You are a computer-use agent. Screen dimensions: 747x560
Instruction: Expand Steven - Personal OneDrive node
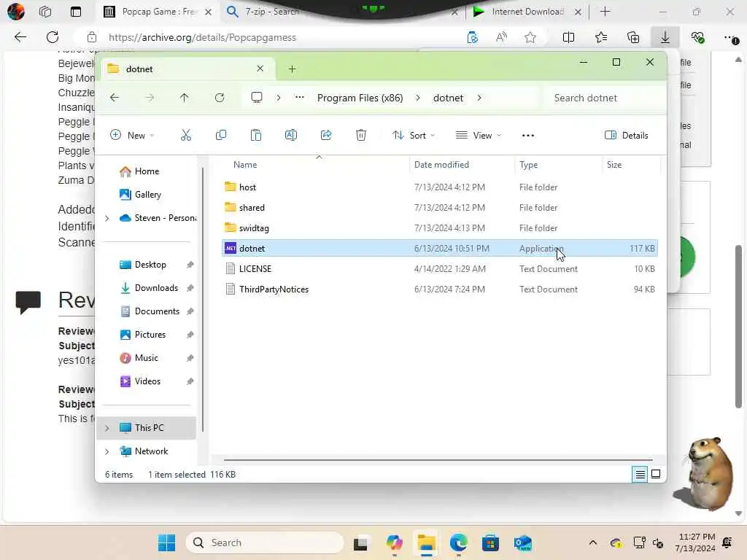(107, 218)
